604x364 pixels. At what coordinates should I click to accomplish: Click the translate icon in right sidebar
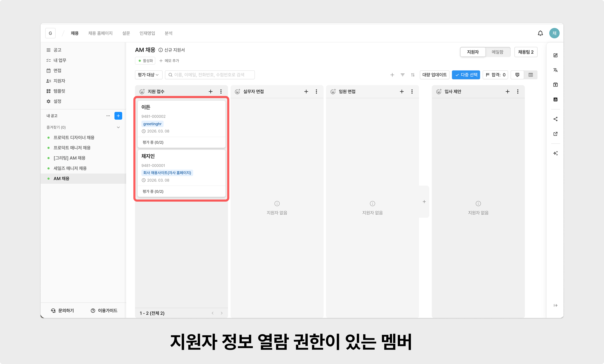pos(556,70)
